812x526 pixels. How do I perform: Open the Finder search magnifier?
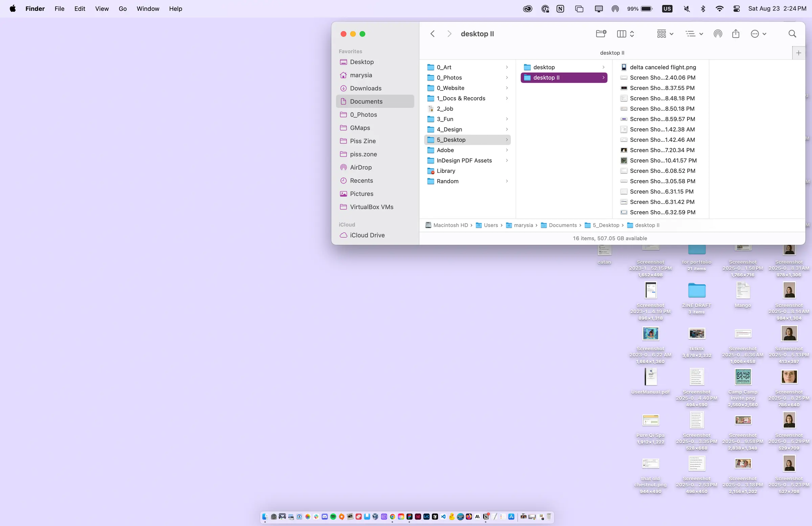pyautogui.click(x=792, y=34)
